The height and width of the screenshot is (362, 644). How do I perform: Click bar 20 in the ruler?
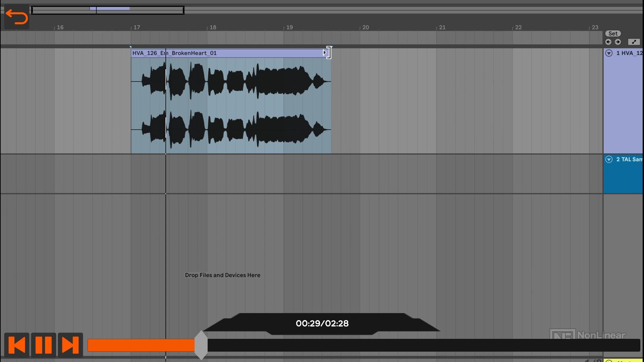tap(366, 27)
